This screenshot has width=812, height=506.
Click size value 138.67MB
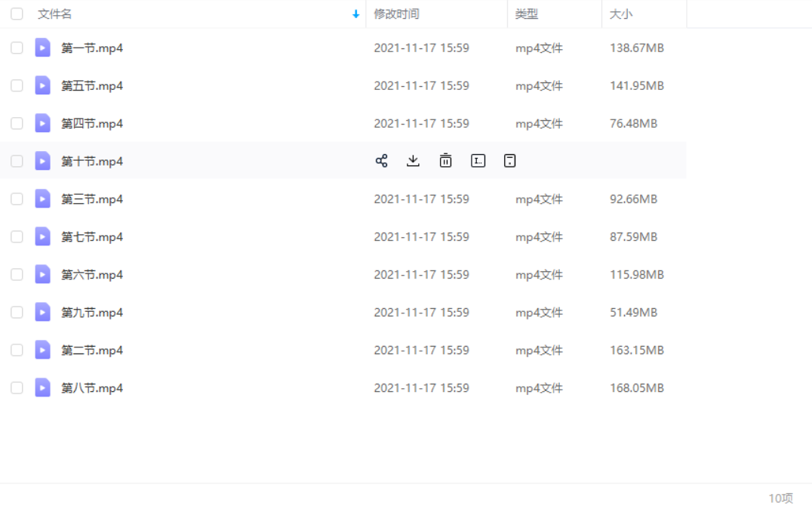(x=637, y=48)
